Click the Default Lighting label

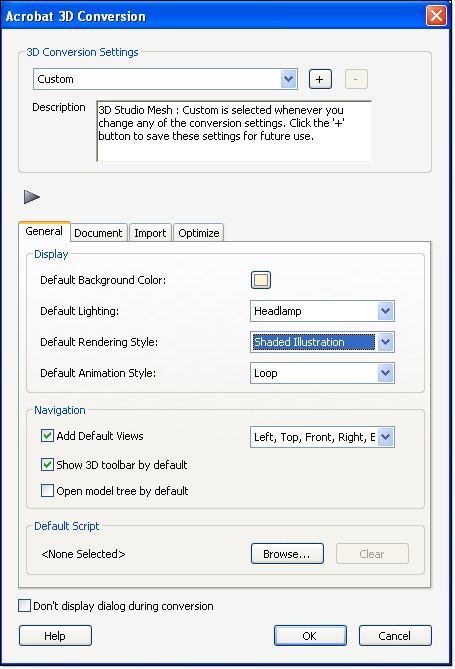[x=79, y=311]
